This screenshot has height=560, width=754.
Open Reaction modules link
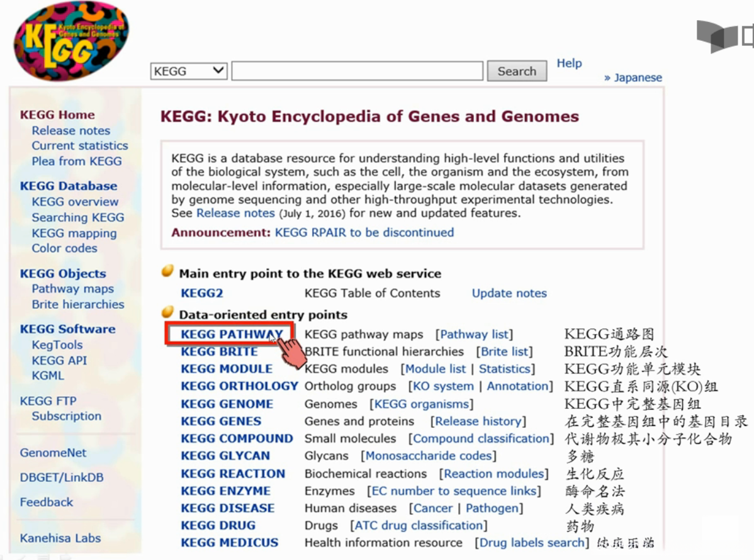tap(494, 473)
